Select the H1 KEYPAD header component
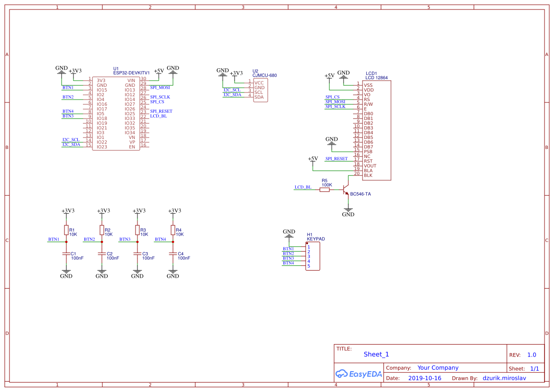The image size is (554, 392). pyautogui.click(x=312, y=256)
